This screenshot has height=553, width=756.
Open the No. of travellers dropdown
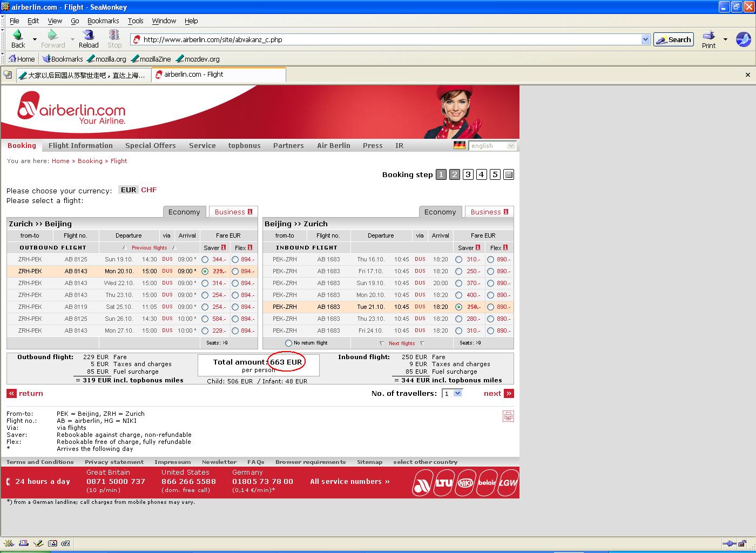point(453,393)
